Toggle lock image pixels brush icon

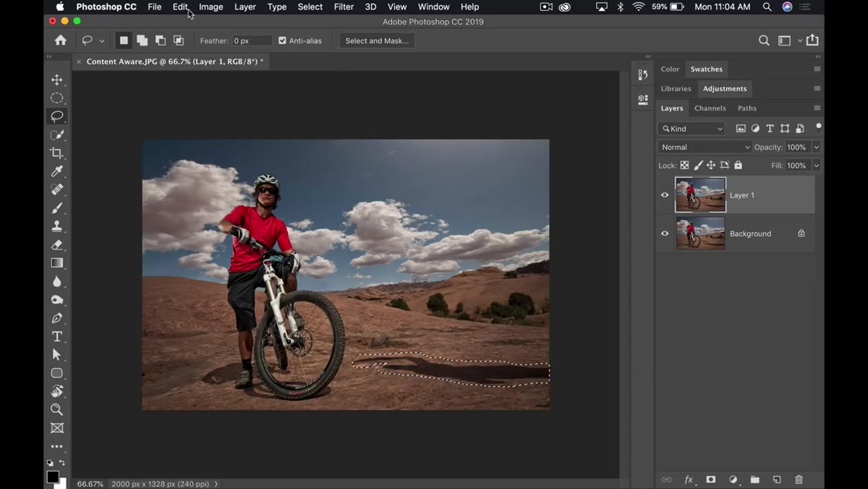698,166
